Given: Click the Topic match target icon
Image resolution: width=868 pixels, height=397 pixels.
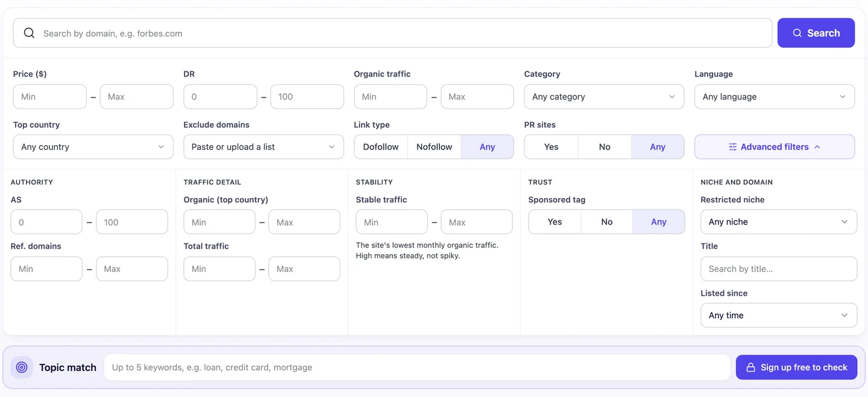Looking at the screenshot, I should [22, 367].
